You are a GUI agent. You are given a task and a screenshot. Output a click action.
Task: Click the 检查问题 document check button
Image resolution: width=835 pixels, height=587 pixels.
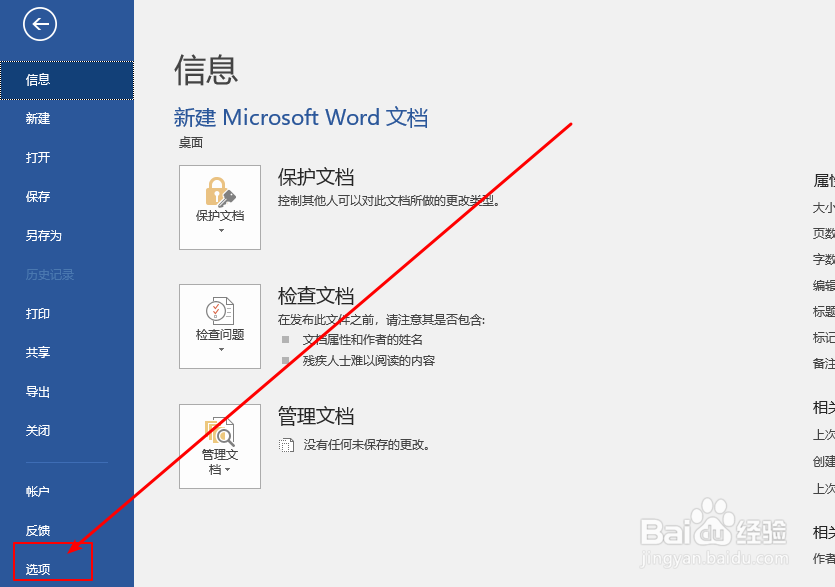coord(220,326)
